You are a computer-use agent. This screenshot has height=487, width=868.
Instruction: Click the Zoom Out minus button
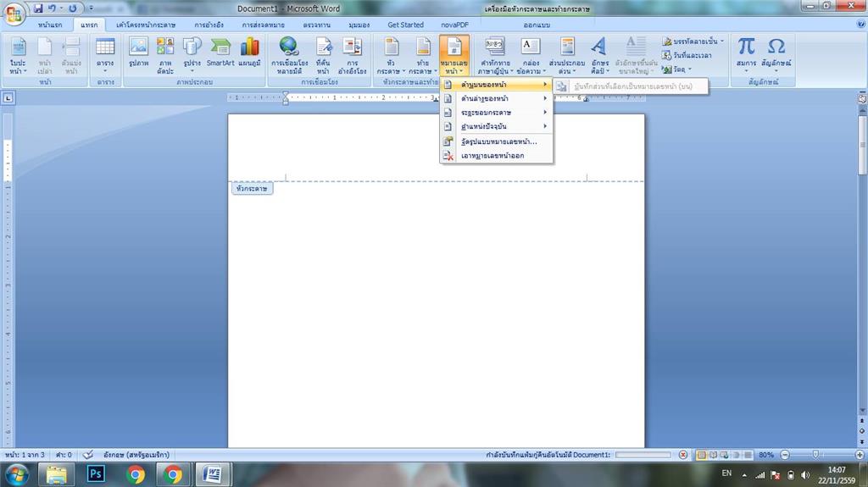[784, 455]
